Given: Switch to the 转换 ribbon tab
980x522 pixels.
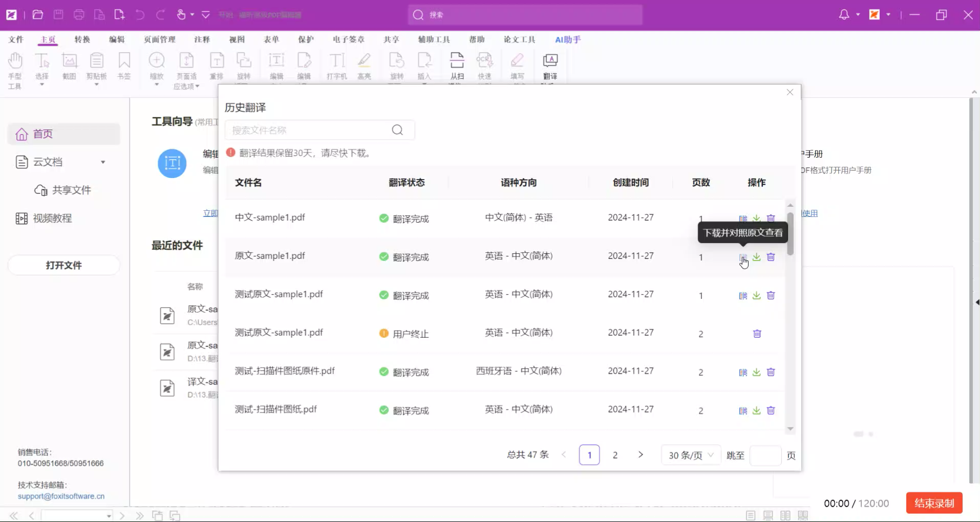Looking at the screenshot, I should point(82,39).
